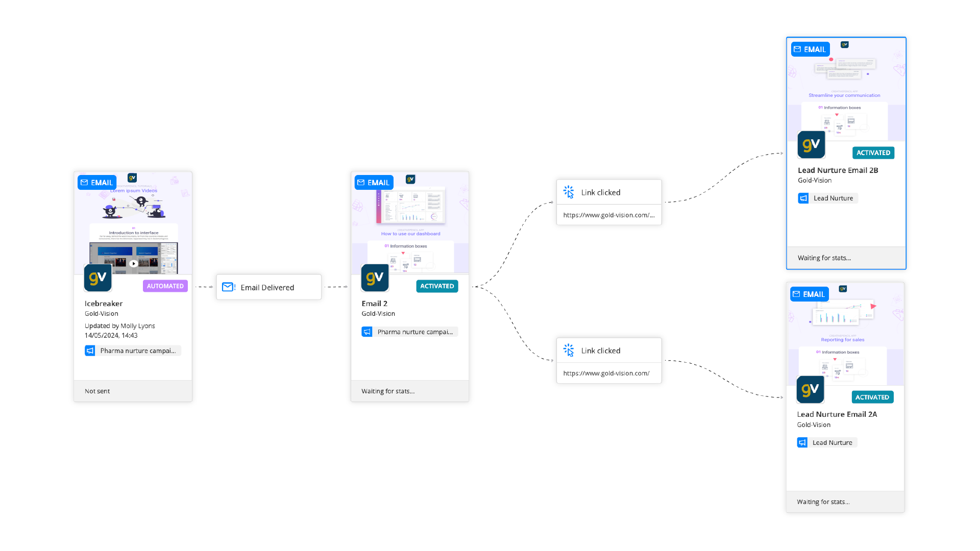Image resolution: width=980 pixels, height=551 pixels.
Task: Click Gold-Vision sender under Icebreaker
Action: pos(101,314)
